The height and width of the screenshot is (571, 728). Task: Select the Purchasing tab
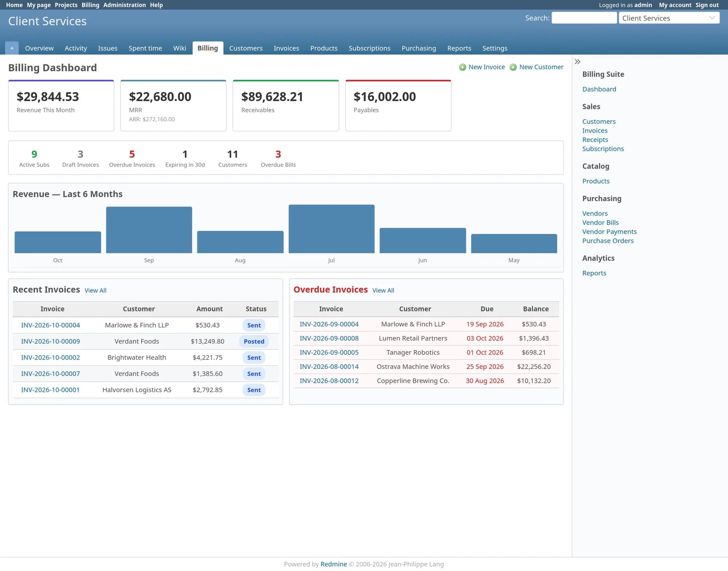coord(419,48)
